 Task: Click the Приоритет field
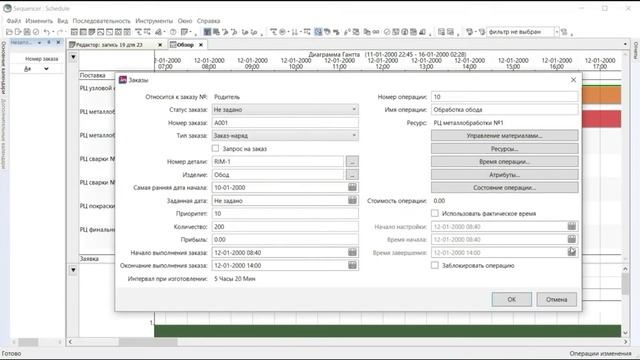(285, 213)
